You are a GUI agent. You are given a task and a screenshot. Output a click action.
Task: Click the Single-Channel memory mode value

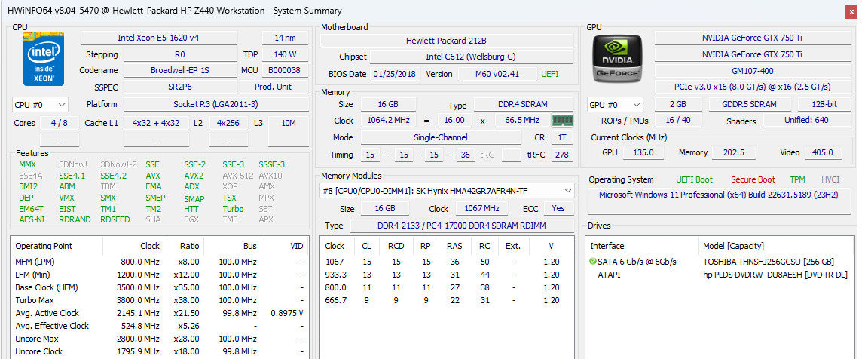pos(441,137)
